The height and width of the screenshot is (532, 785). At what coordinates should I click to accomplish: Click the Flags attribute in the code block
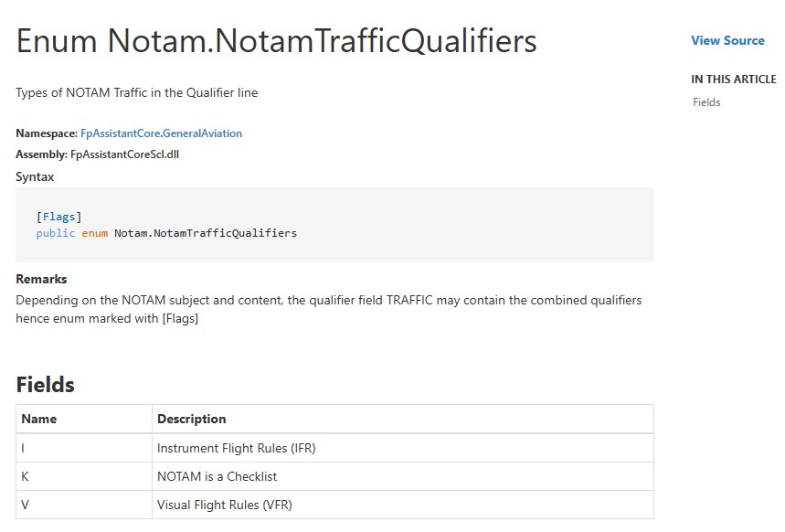click(x=59, y=217)
